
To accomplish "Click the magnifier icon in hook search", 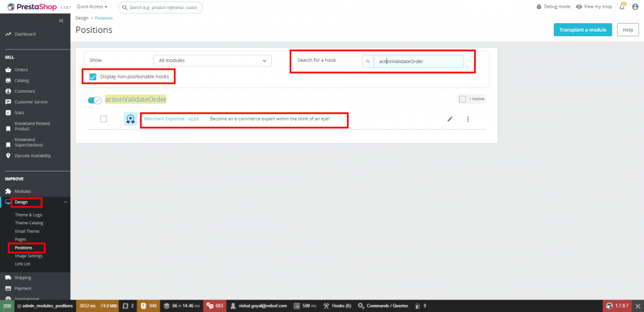I will 368,62.
